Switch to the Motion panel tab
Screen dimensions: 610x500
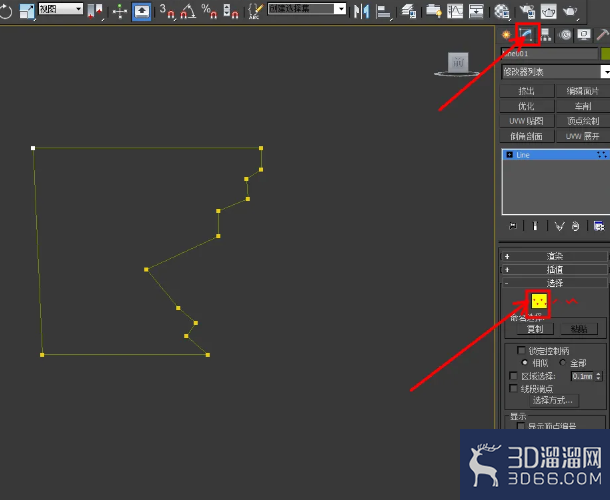(x=565, y=35)
